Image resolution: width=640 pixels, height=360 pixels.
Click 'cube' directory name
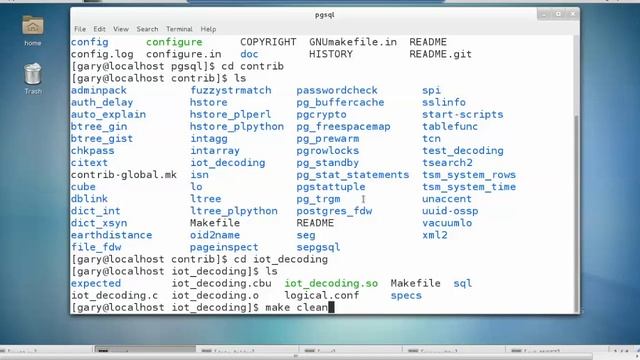[83, 187]
